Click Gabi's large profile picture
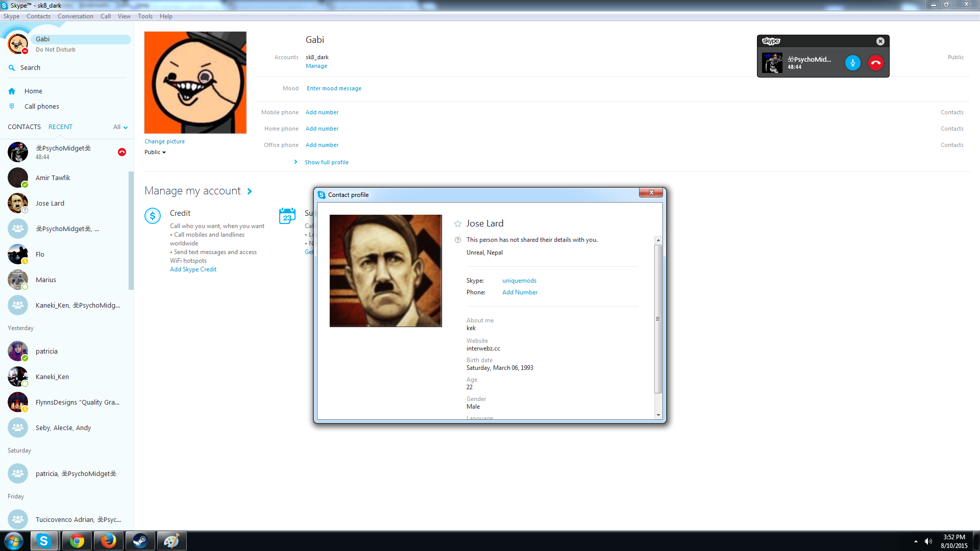Viewport: 980px width, 551px height. pyautogui.click(x=195, y=83)
